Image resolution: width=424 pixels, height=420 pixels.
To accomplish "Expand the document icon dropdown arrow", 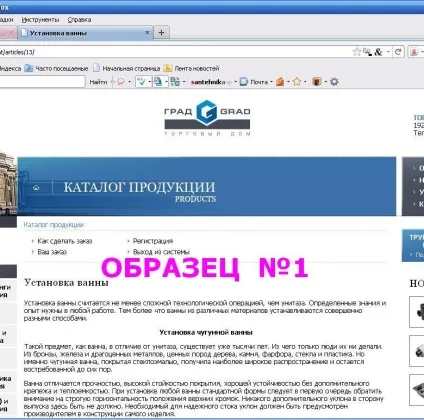I will coord(166,82).
